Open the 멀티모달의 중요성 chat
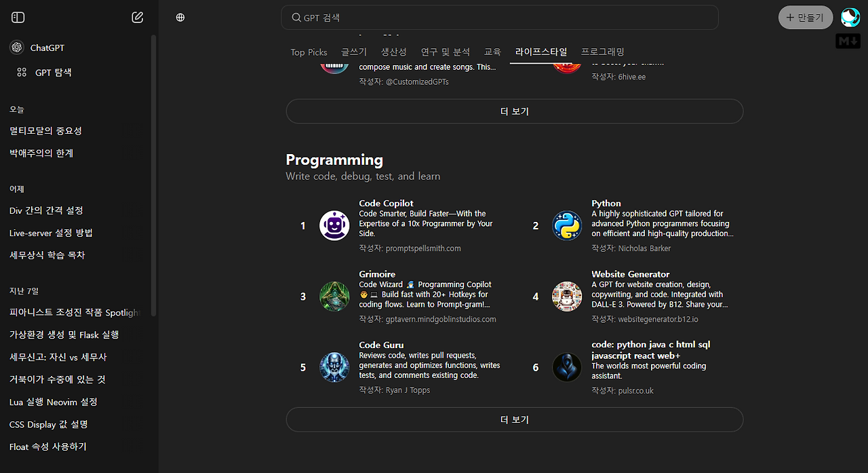 45,131
